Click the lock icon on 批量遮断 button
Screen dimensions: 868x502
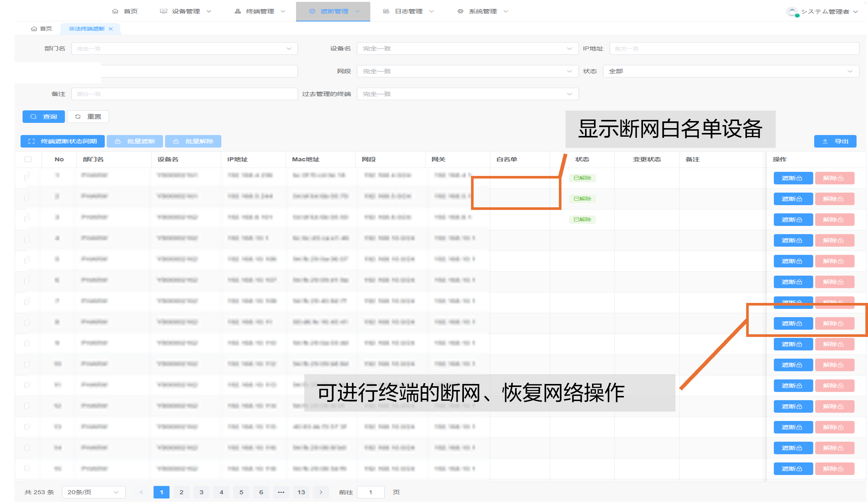click(x=118, y=141)
